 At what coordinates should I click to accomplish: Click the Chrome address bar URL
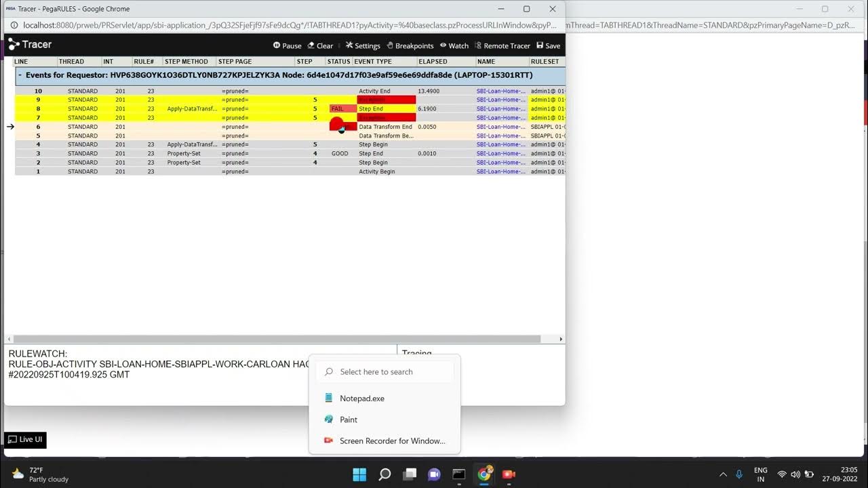290,25
